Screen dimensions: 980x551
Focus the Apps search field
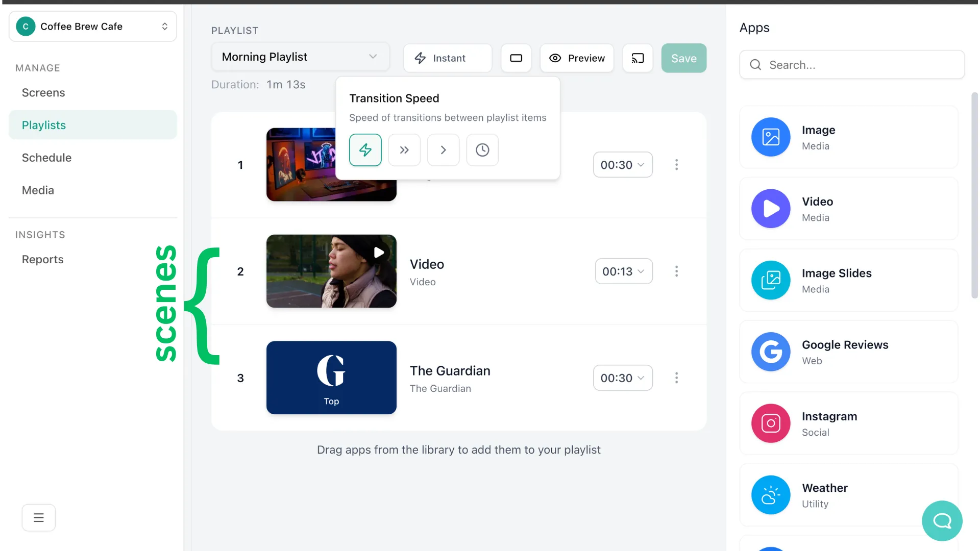pyautogui.click(x=852, y=65)
